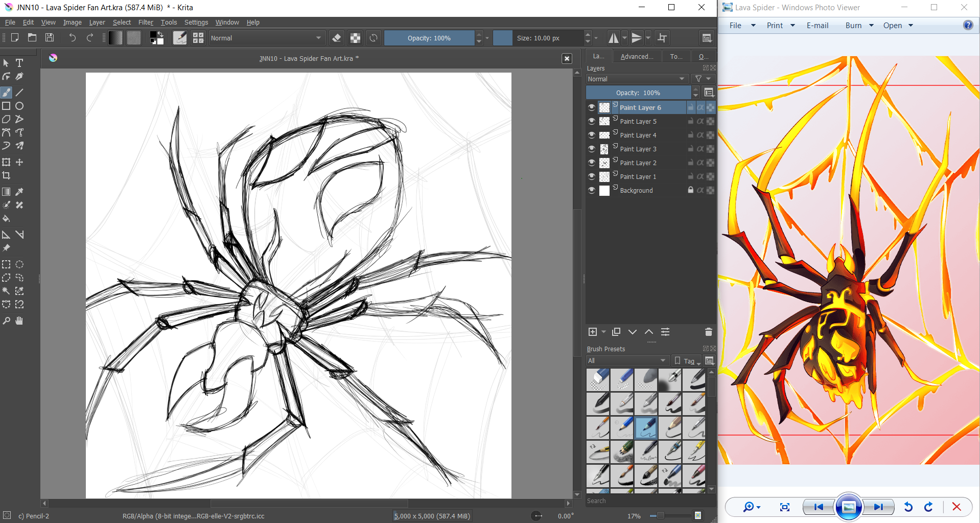The image size is (980, 523).
Task: Expand the layer filter dropdown
Action: [703, 79]
